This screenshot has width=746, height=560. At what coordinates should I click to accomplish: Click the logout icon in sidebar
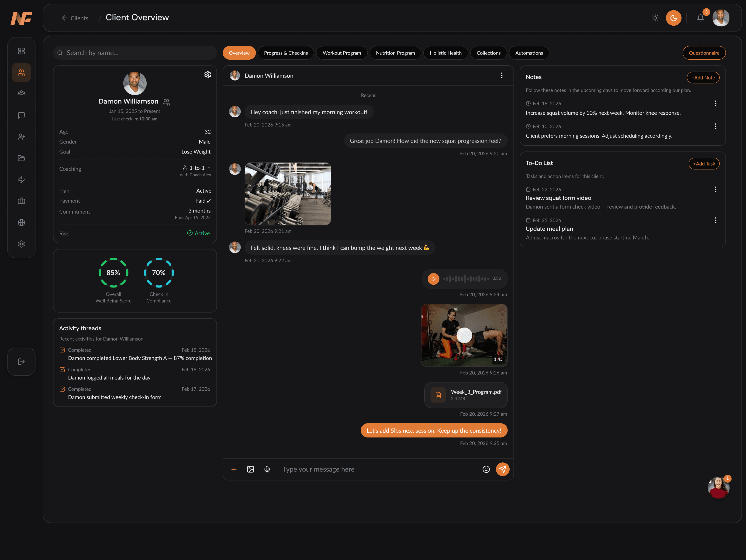[21, 362]
